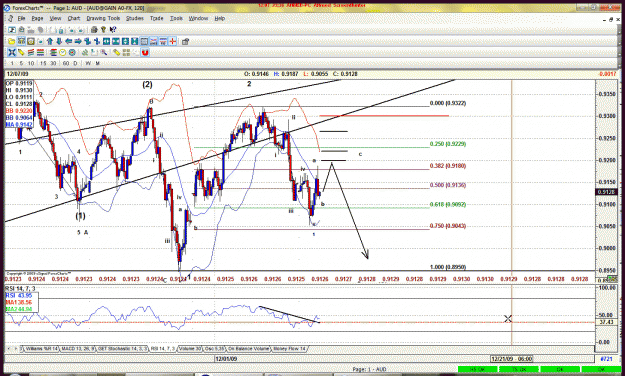This screenshot has width=625, height=376.
Task: Select the GET Stochastic 14, 3, 3 tab
Action: click(122, 349)
